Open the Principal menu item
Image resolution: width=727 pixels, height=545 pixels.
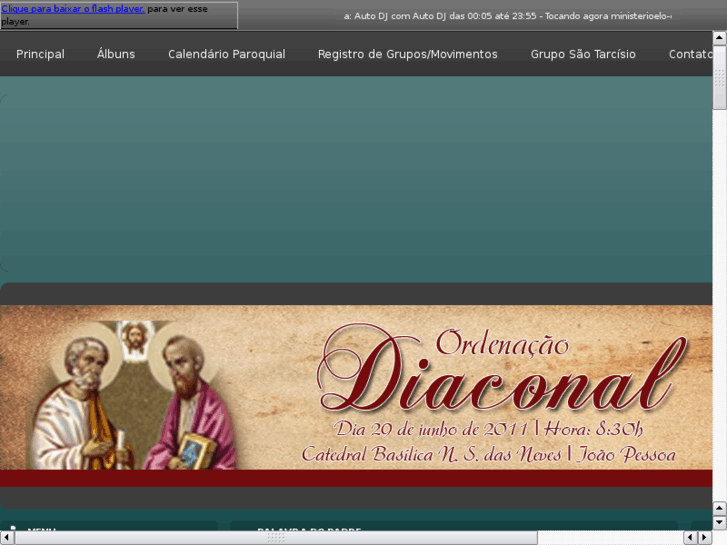[40, 54]
